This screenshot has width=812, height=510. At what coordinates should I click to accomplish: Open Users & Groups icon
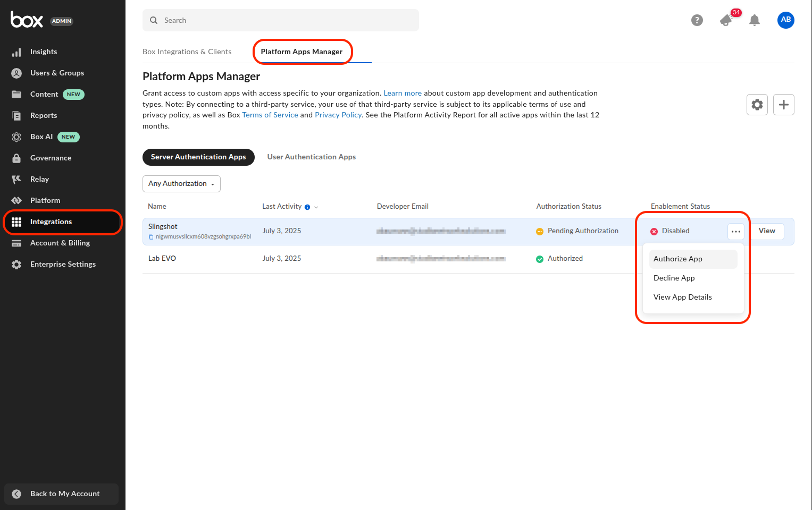coord(16,73)
